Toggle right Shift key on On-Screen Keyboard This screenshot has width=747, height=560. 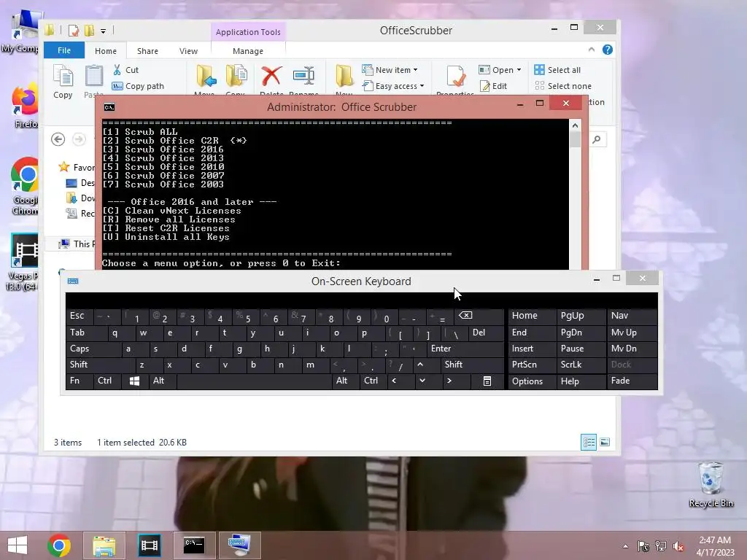[472, 365]
